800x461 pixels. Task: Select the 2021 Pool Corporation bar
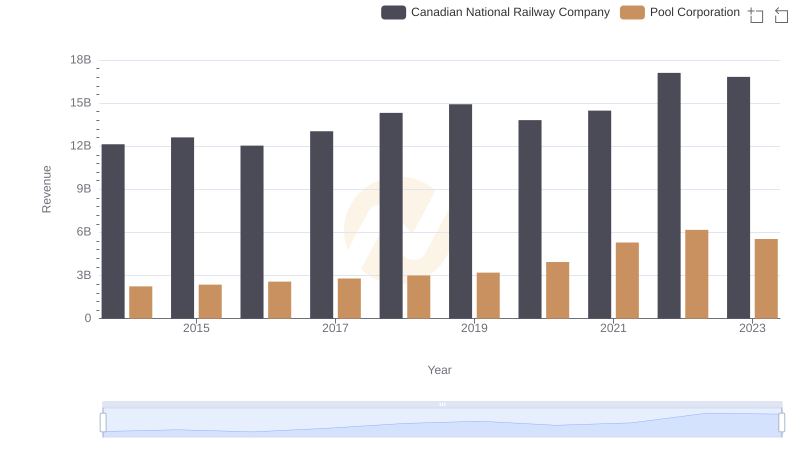coord(627,280)
